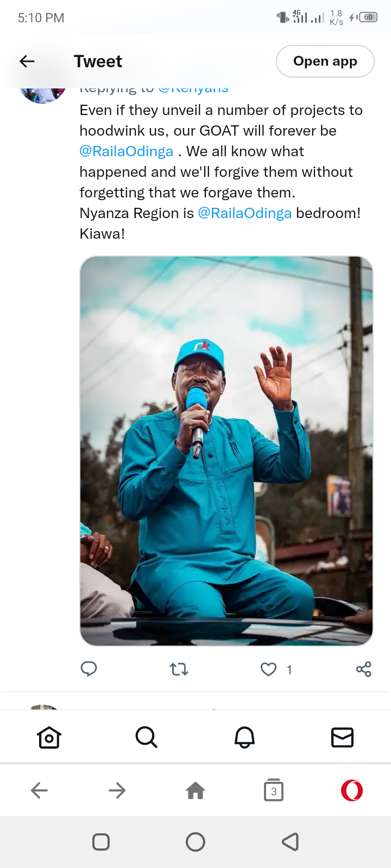Screen dimensions: 391x868
Task: Open the second @RailaOdinga mention after Nyanza Region
Action: coord(245,213)
